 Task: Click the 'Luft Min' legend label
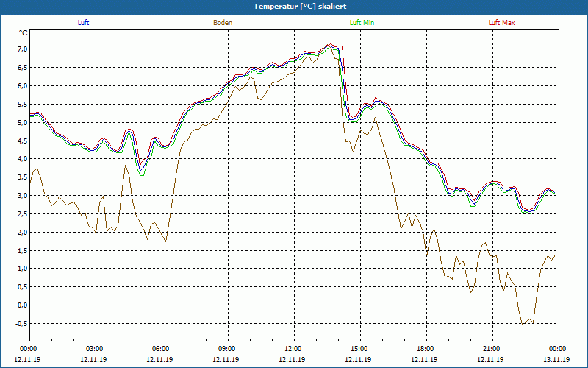[362, 23]
